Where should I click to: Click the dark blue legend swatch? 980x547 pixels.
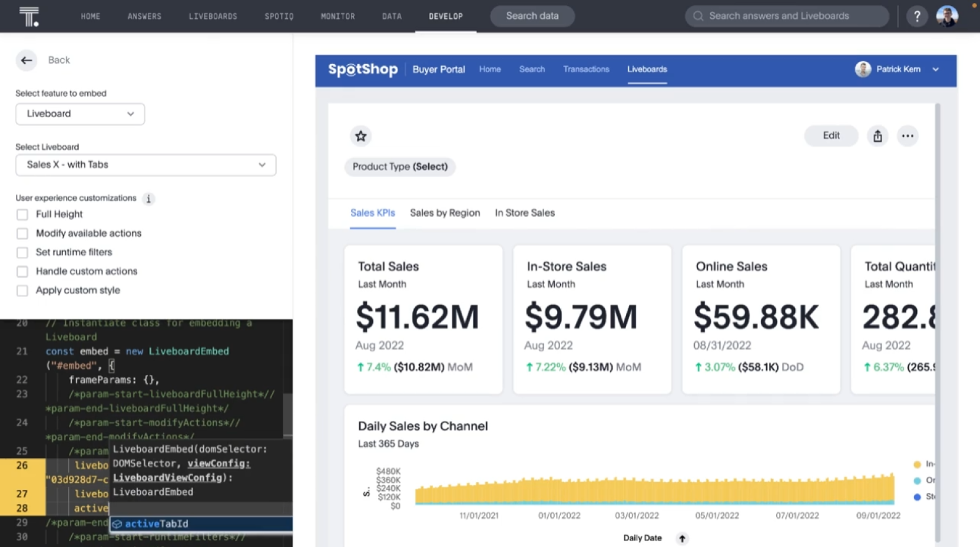[917, 497]
